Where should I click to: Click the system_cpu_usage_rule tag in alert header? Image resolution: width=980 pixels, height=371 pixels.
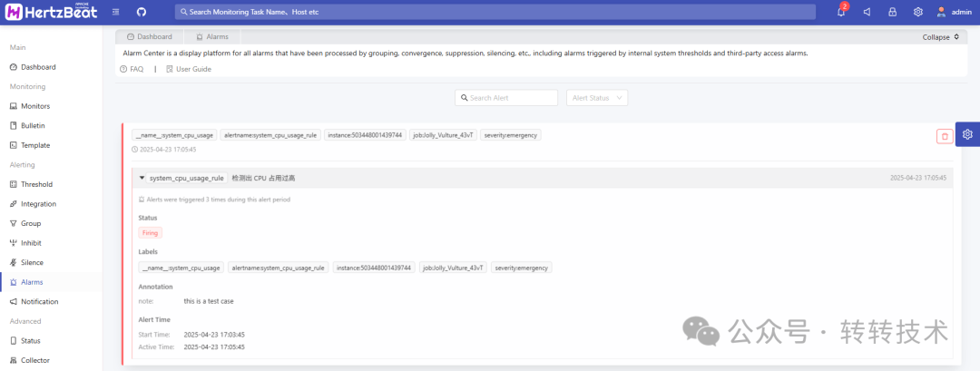click(187, 178)
